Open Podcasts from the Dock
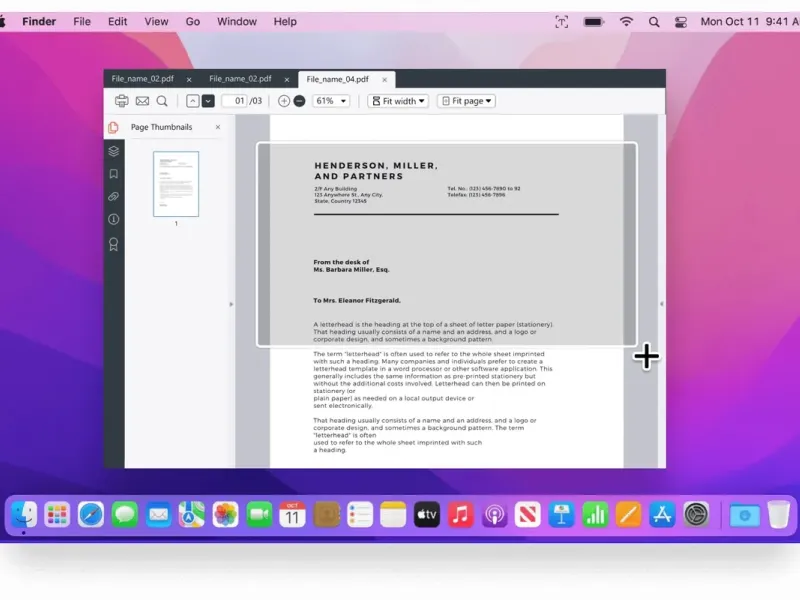 (x=494, y=514)
